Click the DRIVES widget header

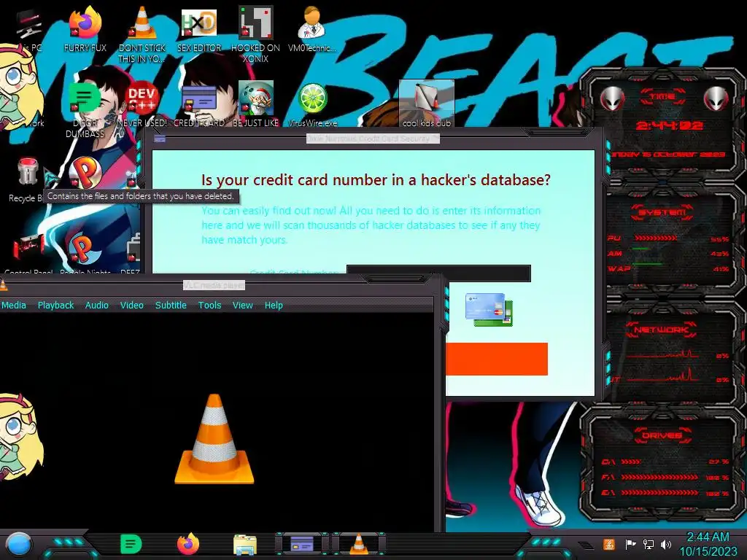click(662, 435)
